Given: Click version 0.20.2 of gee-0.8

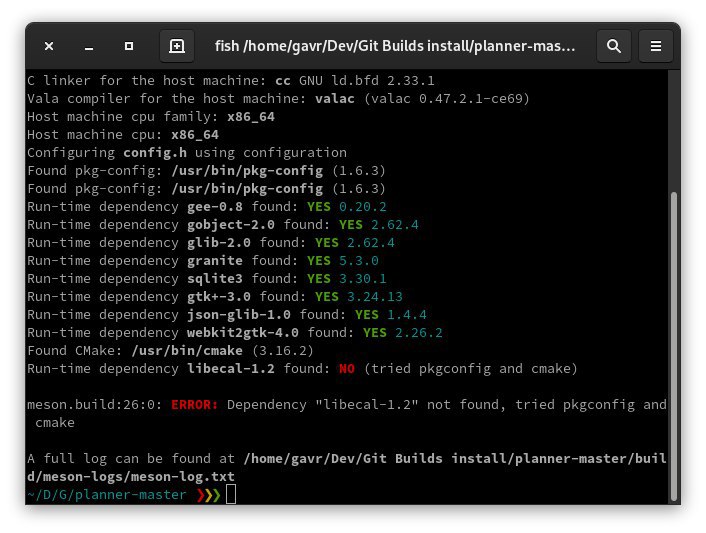Looking at the screenshot, I should [363, 207].
